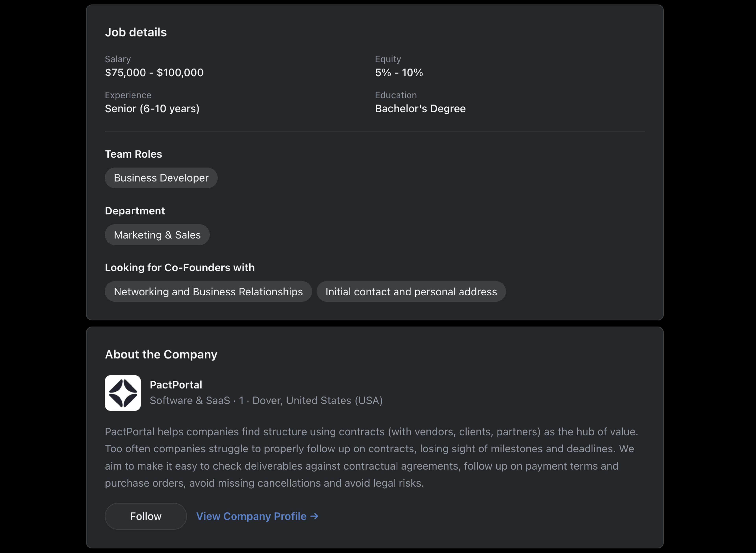Screen dimensions: 756x553
Task: Click the Networking and Business Relationships tag
Action: coord(208,292)
